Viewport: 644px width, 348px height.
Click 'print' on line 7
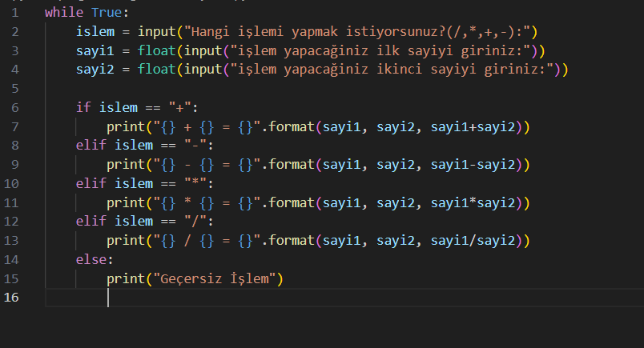(x=126, y=127)
